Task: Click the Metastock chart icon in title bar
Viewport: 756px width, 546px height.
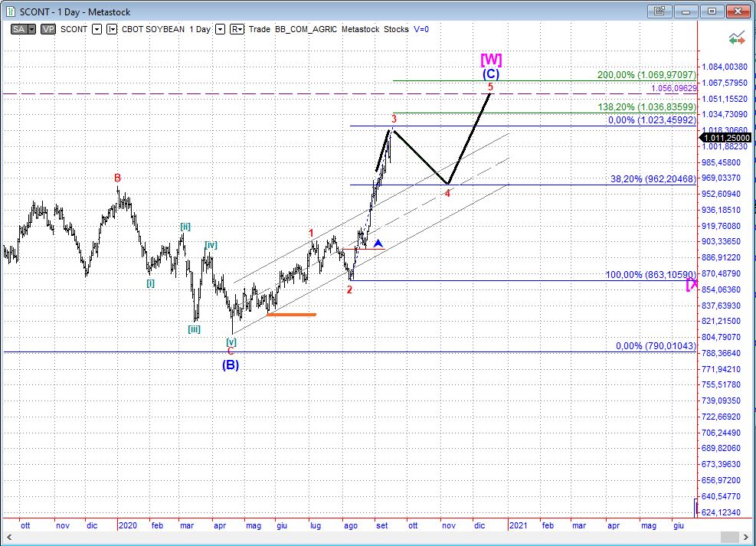Action: (x=9, y=11)
